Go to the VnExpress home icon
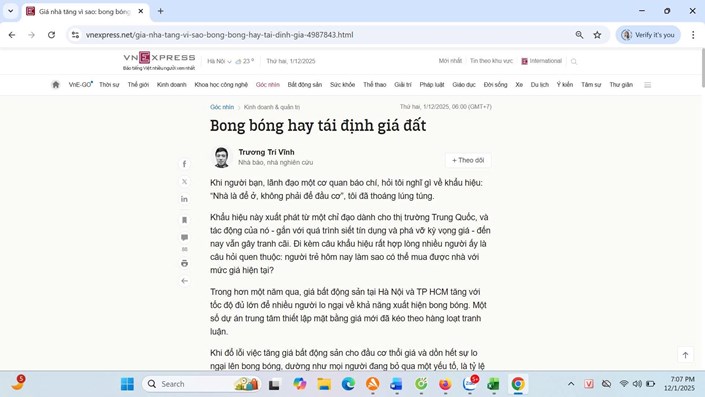Image resolution: width=705 pixels, height=397 pixels. [56, 85]
